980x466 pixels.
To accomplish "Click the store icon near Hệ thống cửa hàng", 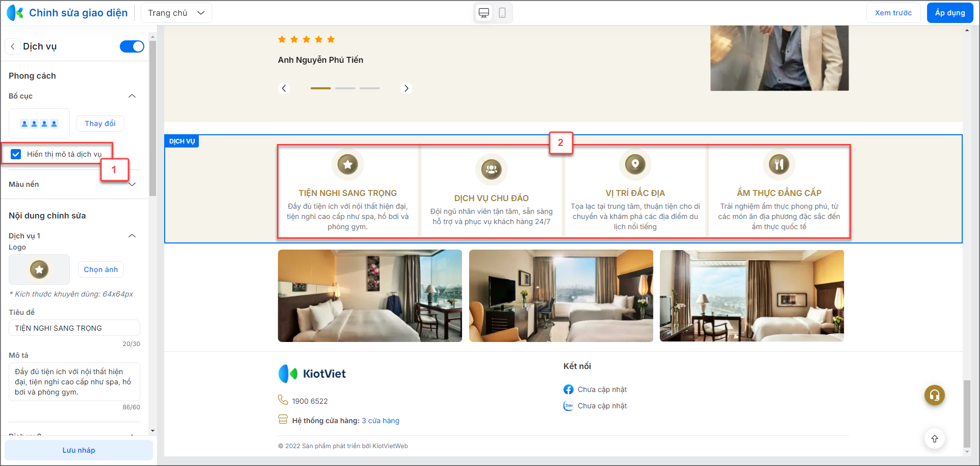I will tap(283, 420).
